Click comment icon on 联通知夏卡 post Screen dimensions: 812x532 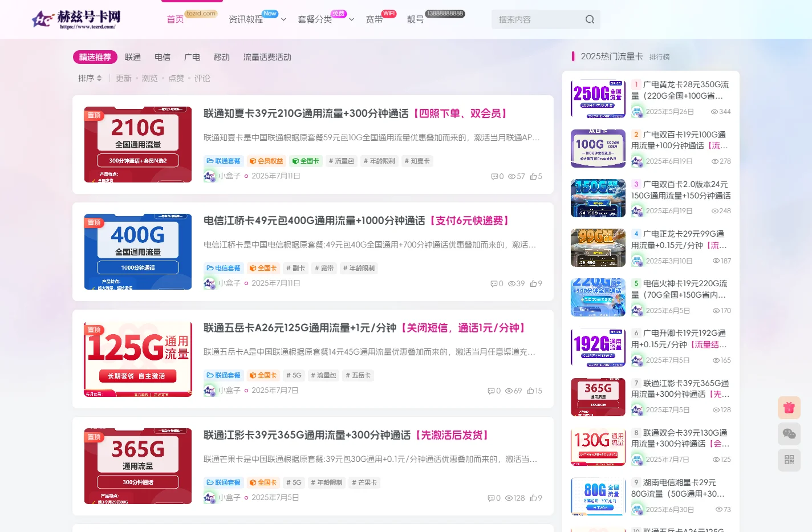494,177
